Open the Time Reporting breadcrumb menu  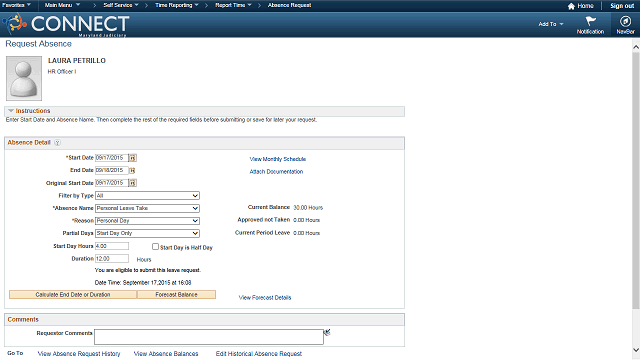pos(176,5)
